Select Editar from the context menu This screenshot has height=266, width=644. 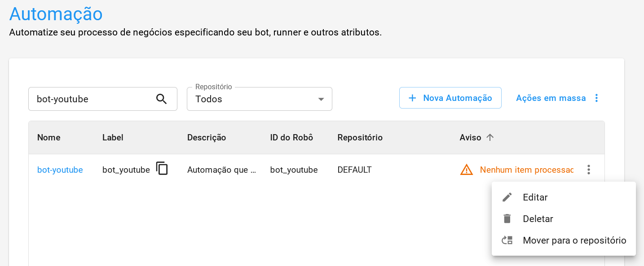coord(535,197)
